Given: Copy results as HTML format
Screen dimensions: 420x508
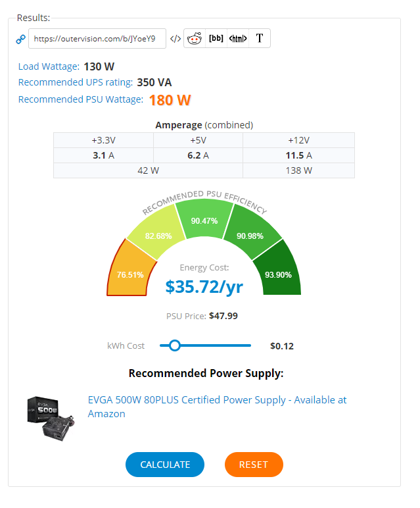Looking at the screenshot, I should [238, 38].
